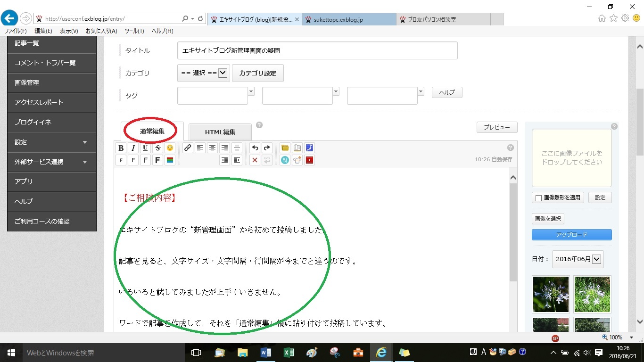The image size is (644, 362).
Task: Click the blue アップロード button
Action: coord(572,235)
